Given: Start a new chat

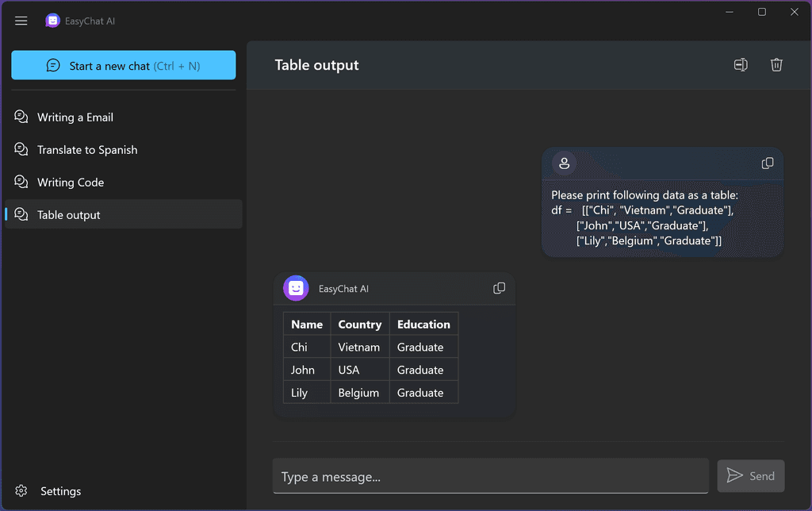Looking at the screenshot, I should pos(123,65).
